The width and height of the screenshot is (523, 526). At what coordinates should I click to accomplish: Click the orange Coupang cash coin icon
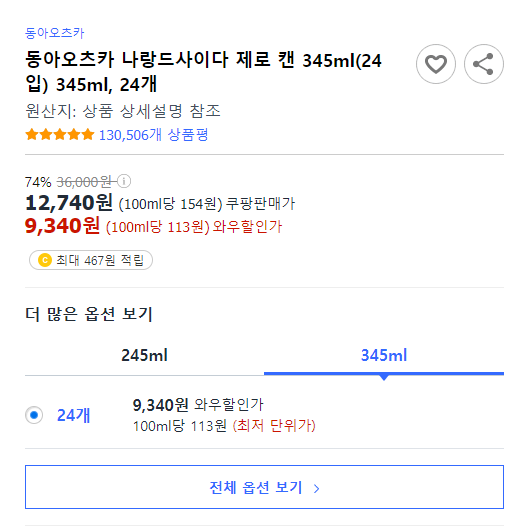[45, 260]
